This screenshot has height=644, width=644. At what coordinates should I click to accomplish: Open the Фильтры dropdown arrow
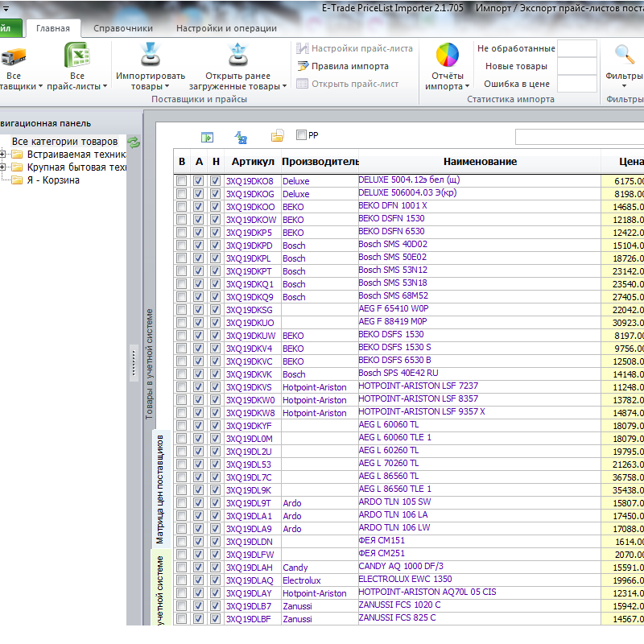[x=624, y=86]
